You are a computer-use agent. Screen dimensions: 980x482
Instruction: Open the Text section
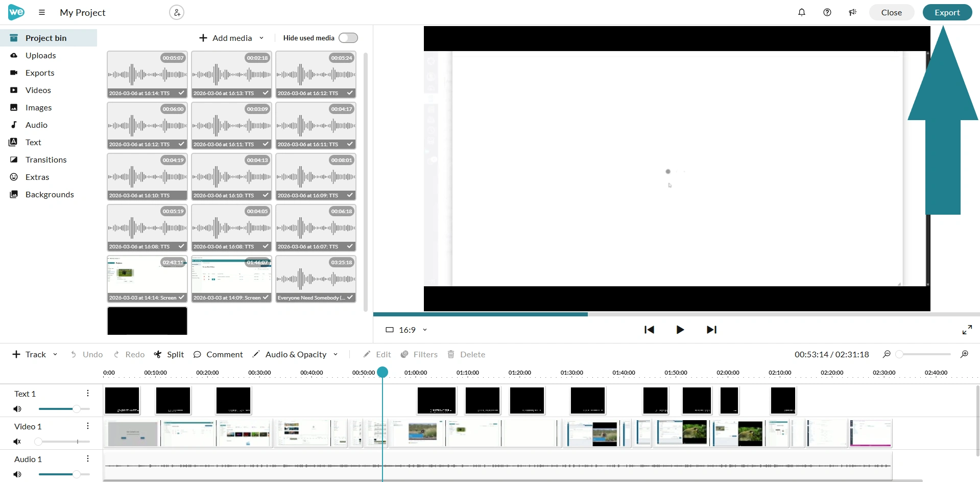(x=49, y=142)
